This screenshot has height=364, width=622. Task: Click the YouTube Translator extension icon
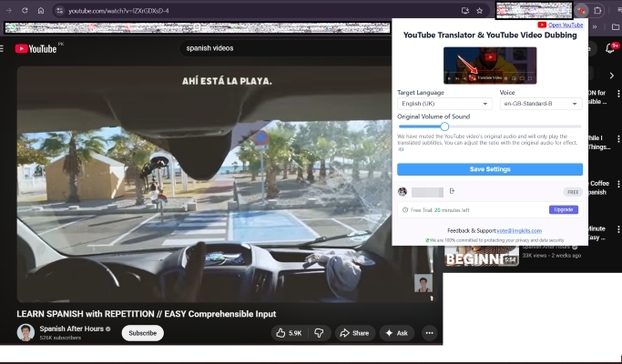click(582, 11)
